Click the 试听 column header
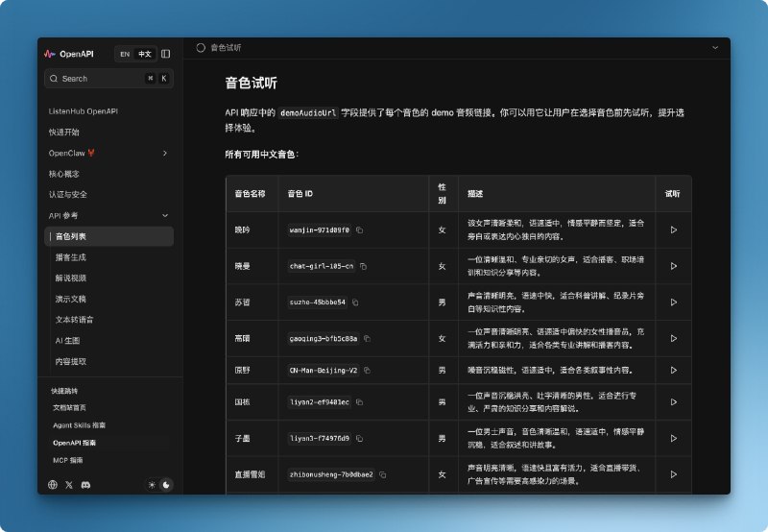The height and width of the screenshot is (532, 768). [x=673, y=194]
